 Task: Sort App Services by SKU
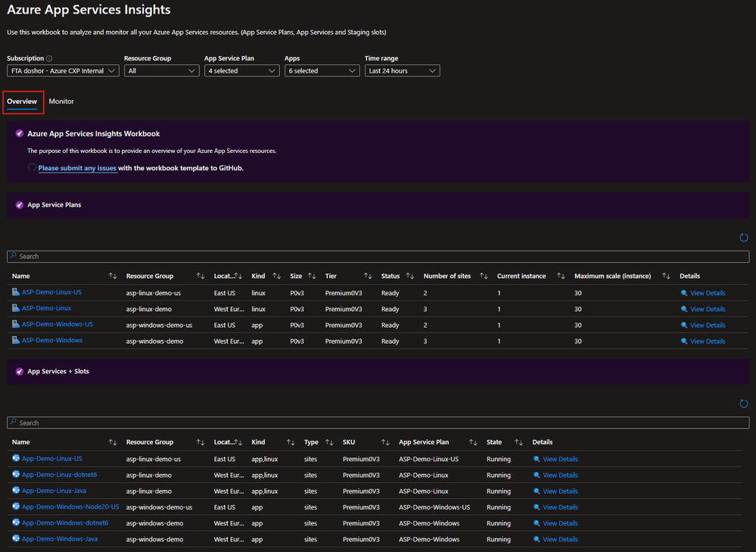coord(385,442)
